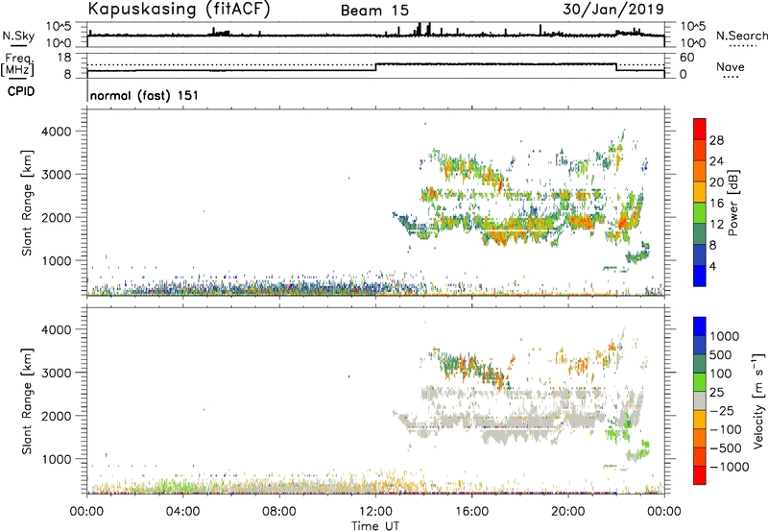Click the 'N.Sky' axis label
768x532 pixels.
point(18,36)
